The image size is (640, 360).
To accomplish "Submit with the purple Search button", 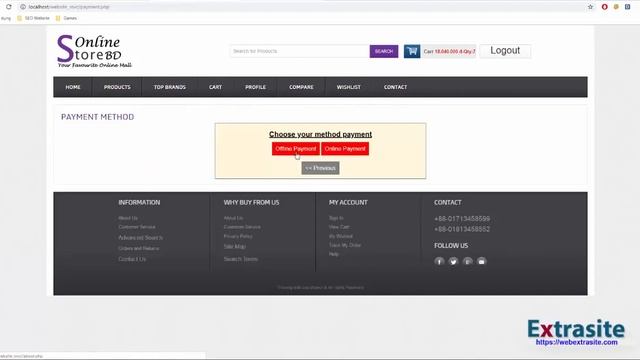I will click(x=384, y=51).
